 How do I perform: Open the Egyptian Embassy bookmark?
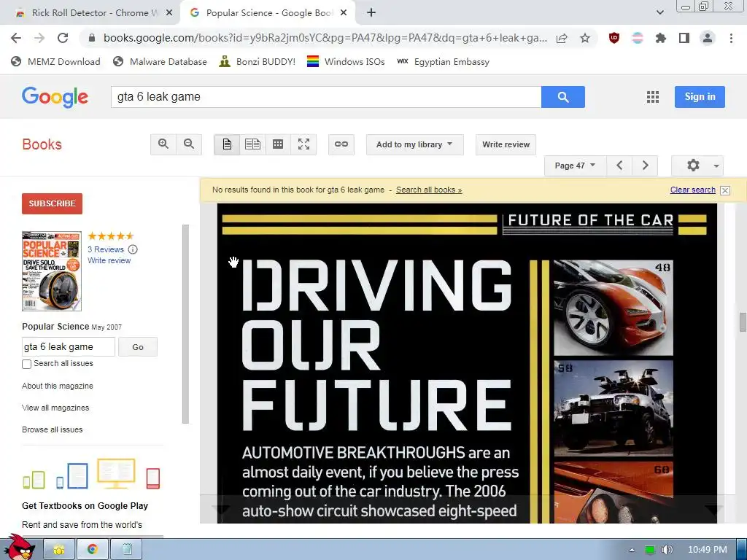[x=443, y=61]
